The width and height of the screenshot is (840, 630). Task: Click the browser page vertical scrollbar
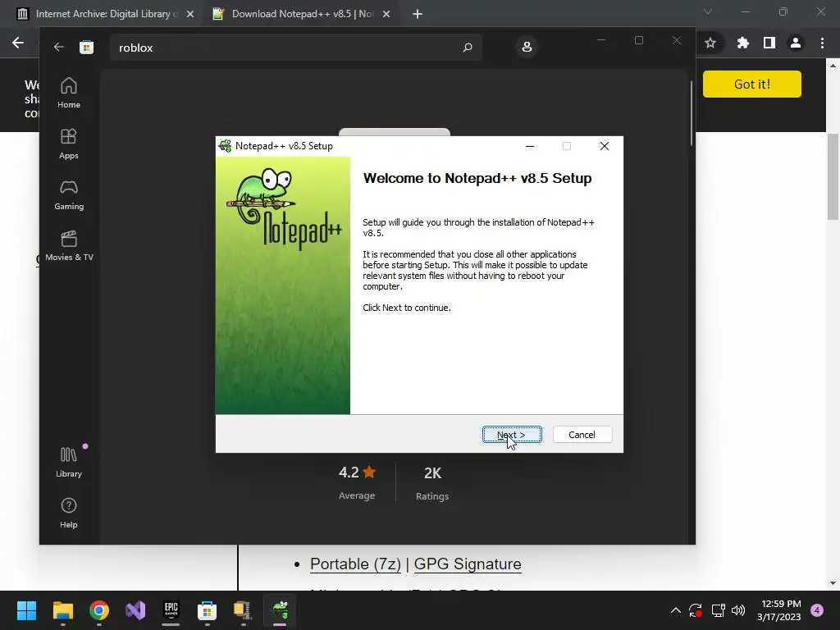[833, 177]
